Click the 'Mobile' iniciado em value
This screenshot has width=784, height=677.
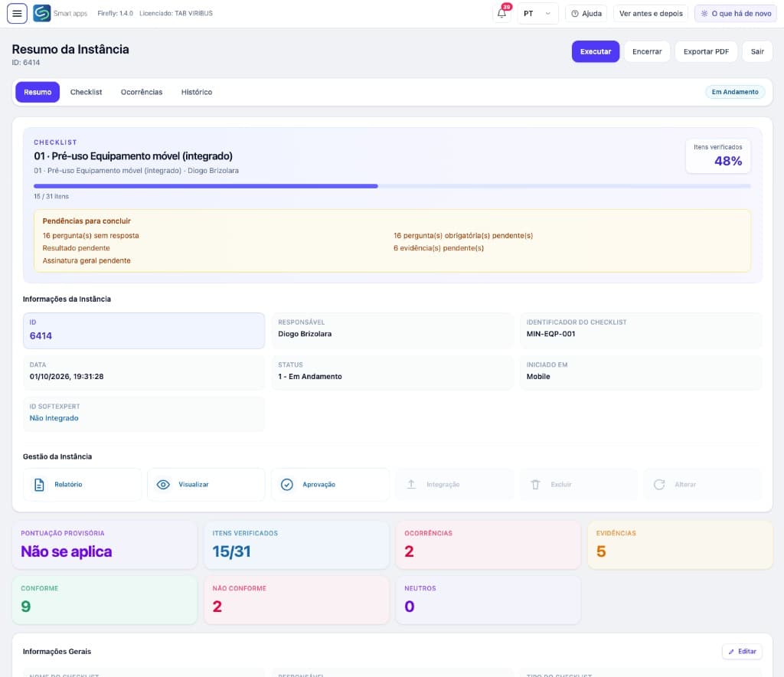538,377
